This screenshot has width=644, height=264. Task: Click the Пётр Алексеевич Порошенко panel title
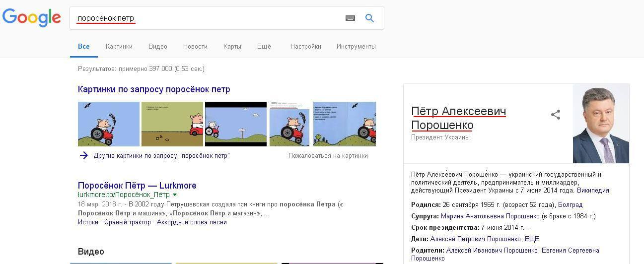click(459, 118)
